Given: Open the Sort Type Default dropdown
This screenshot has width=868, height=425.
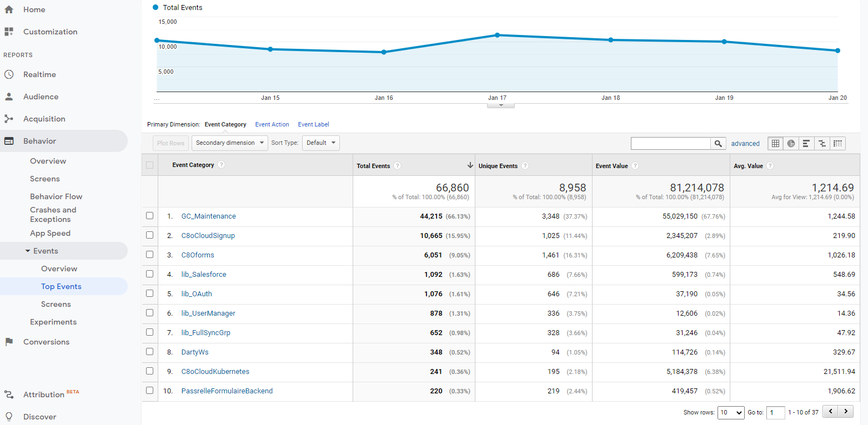Looking at the screenshot, I should tap(321, 143).
